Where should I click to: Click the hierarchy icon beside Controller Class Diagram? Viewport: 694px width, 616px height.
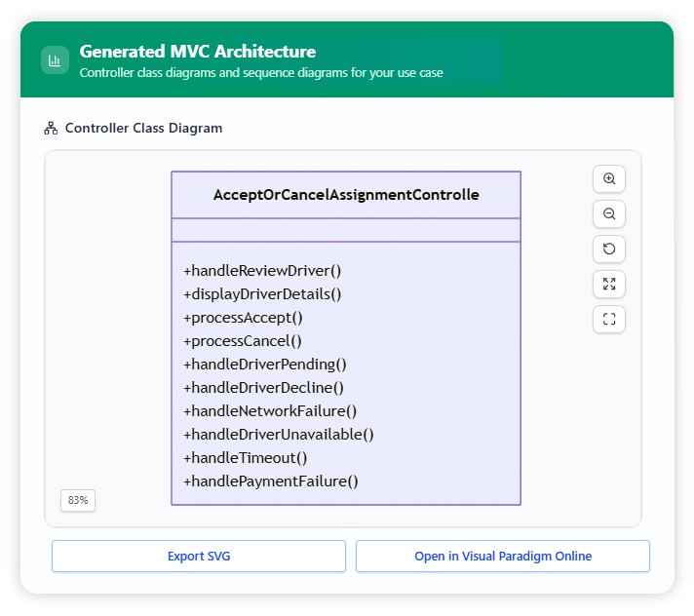(52, 129)
